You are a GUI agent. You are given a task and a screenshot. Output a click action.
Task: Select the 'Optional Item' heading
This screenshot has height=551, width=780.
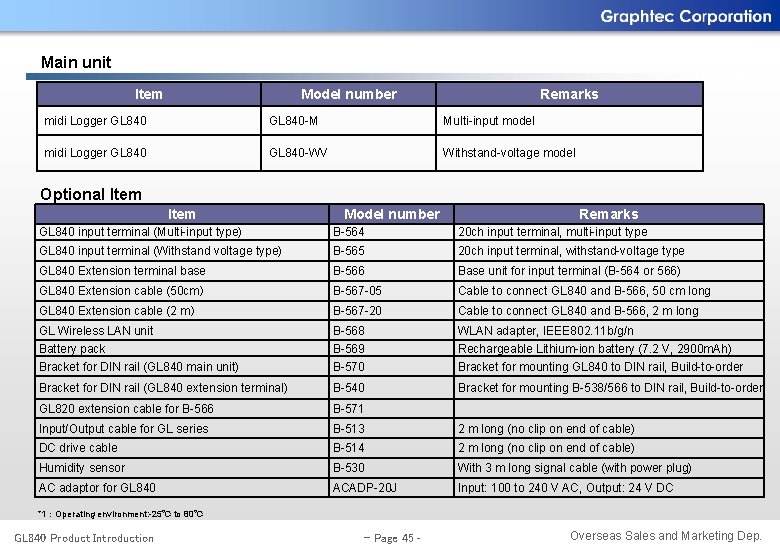click(x=91, y=194)
